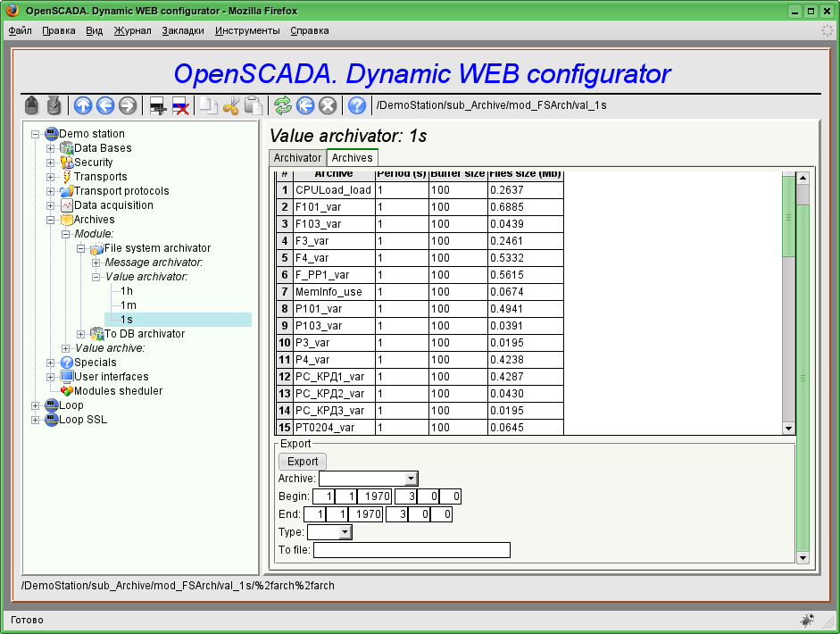Switch to the Archivator tab
The image size is (840, 634).
pyautogui.click(x=297, y=157)
